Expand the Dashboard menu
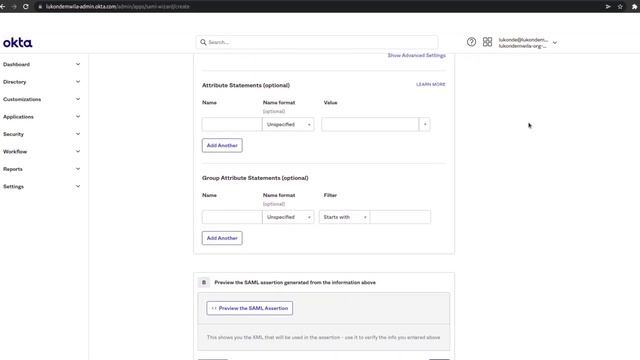This screenshot has height=360, width=640. (78, 64)
